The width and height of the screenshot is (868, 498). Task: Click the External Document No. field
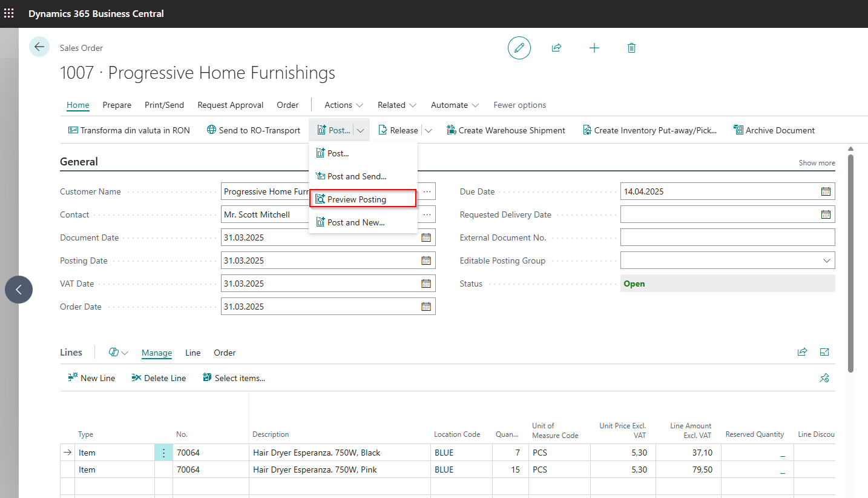[x=728, y=237]
